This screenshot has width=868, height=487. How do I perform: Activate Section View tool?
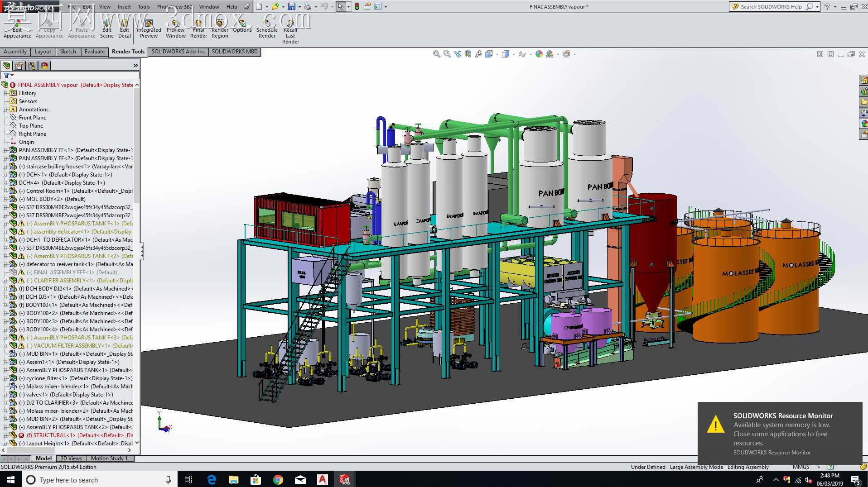468,54
